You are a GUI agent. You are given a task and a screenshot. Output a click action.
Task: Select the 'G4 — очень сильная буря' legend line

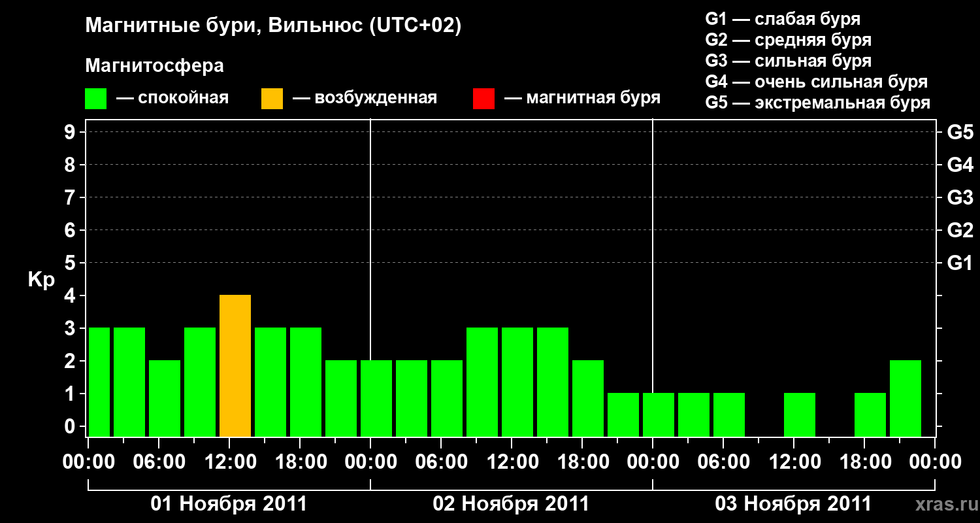816,82
